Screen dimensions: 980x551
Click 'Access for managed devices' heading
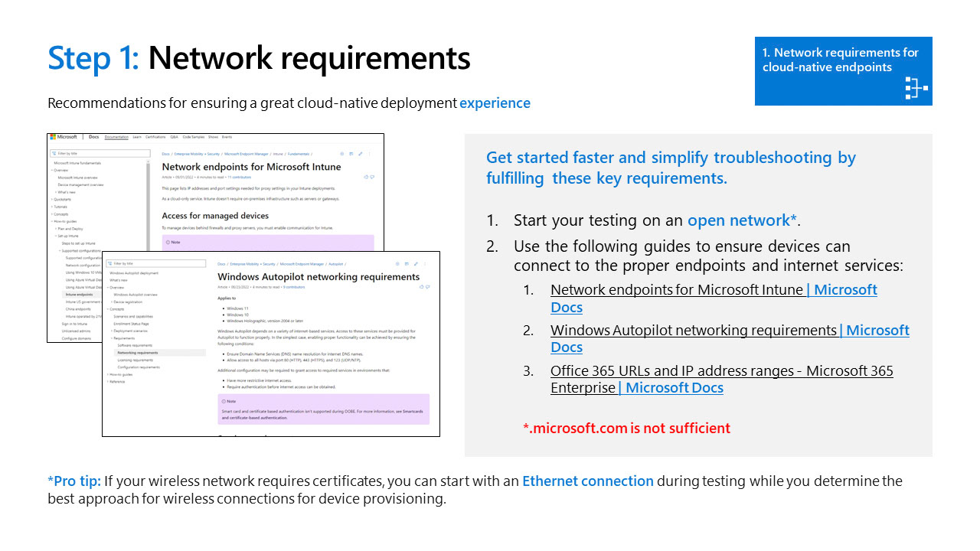pyautogui.click(x=215, y=216)
